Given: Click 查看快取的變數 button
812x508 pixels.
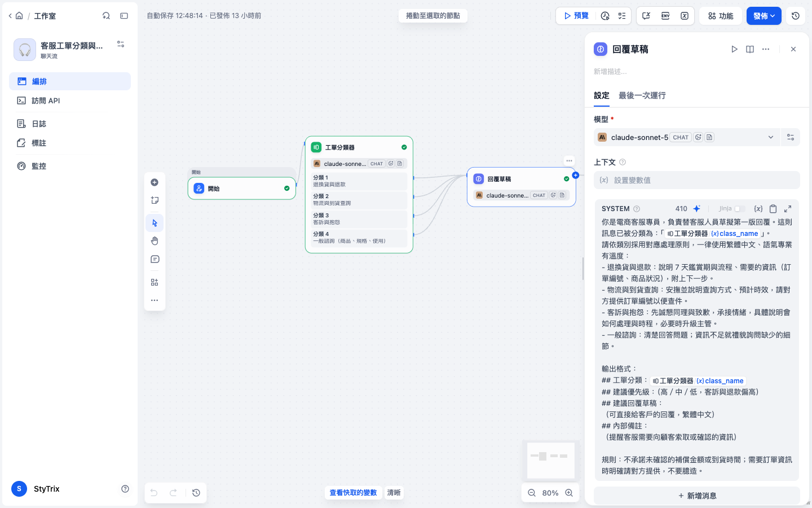Looking at the screenshot, I should click(x=353, y=493).
